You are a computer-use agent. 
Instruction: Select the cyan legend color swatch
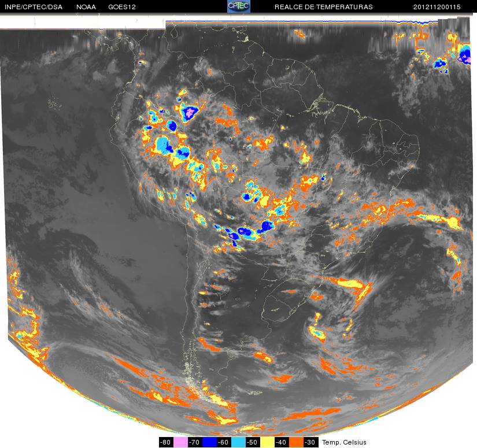238,442
